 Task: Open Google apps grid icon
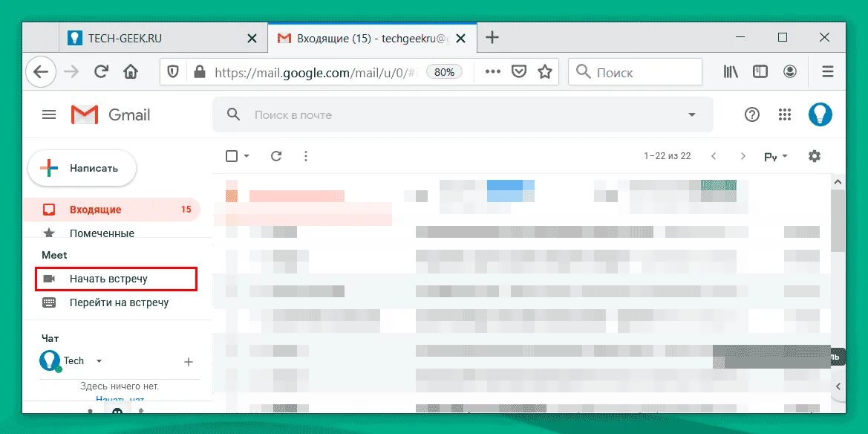pyautogui.click(x=784, y=114)
